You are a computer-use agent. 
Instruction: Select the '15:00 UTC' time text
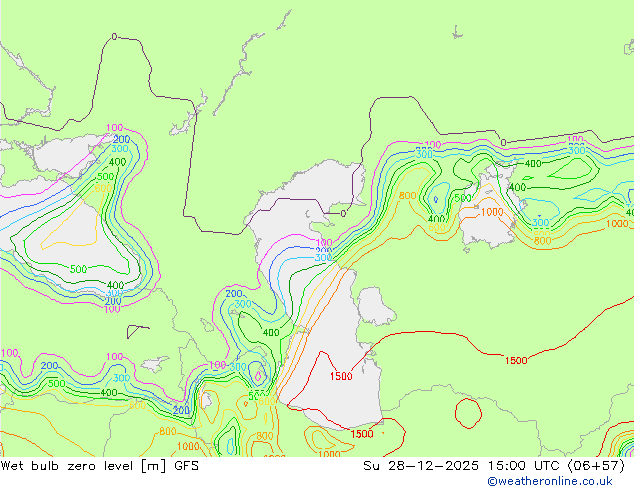523,466
